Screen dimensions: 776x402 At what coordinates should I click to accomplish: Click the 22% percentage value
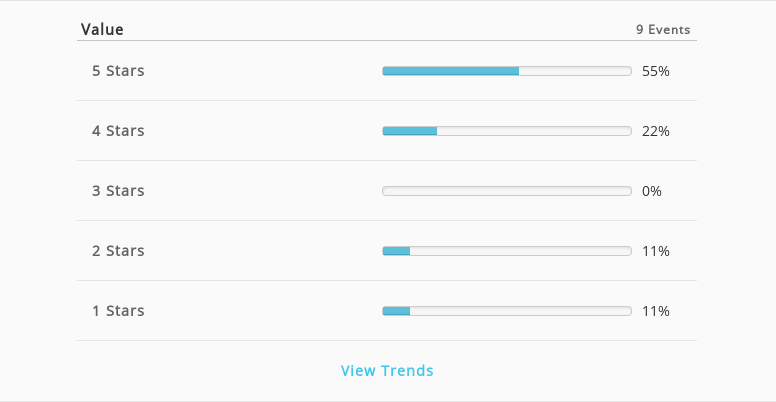[656, 131]
